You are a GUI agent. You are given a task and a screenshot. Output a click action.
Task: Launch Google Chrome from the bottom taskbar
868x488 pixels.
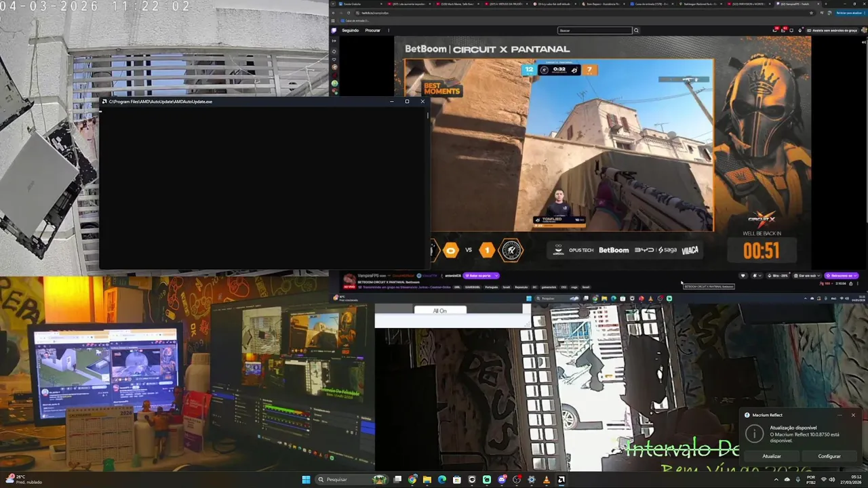[412, 479]
